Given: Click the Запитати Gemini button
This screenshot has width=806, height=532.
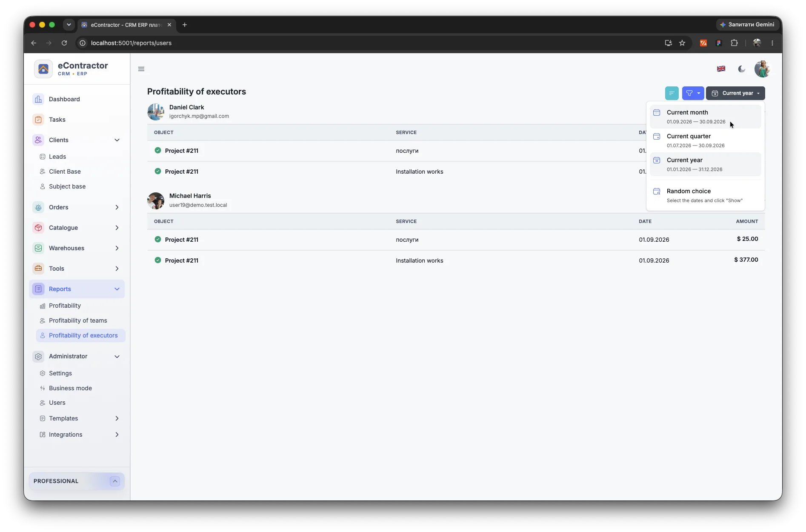Looking at the screenshot, I should point(747,25).
